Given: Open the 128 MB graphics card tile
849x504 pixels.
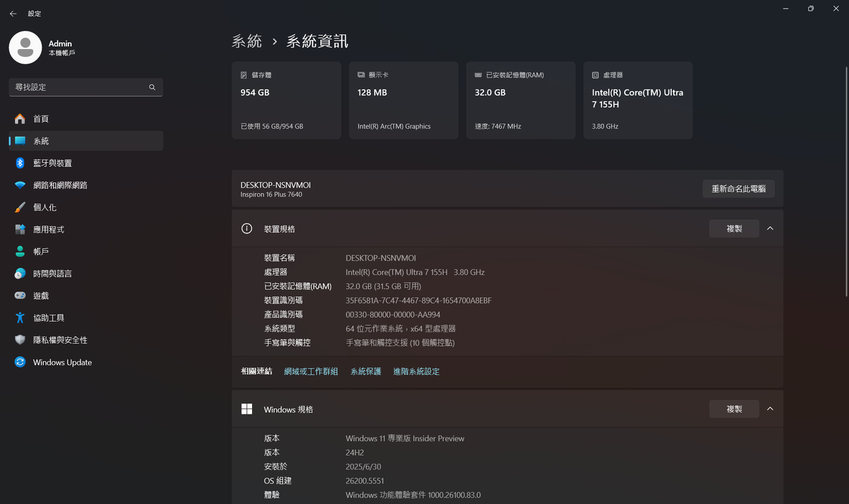Looking at the screenshot, I should click(403, 100).
